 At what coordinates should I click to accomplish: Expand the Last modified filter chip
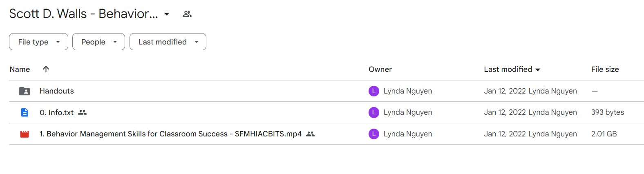click(168, 42)
